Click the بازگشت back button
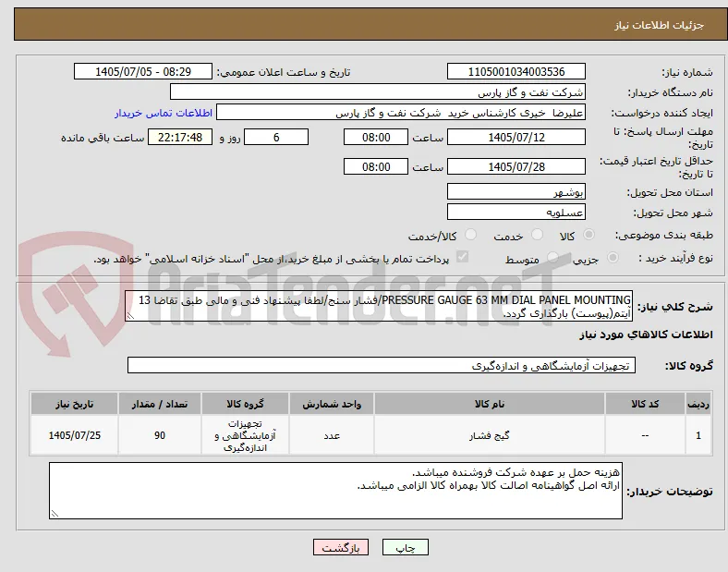 [x=341, y=548]
